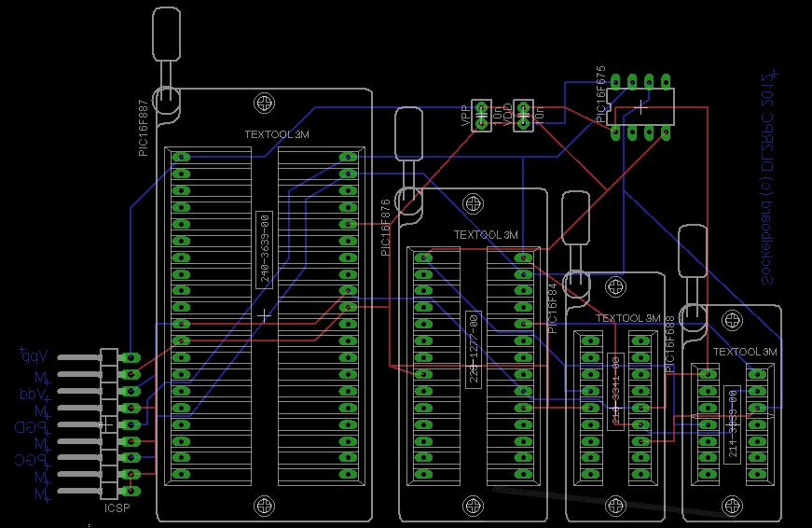Click the PIC16F876 vertical label

[x=385, y=227]
